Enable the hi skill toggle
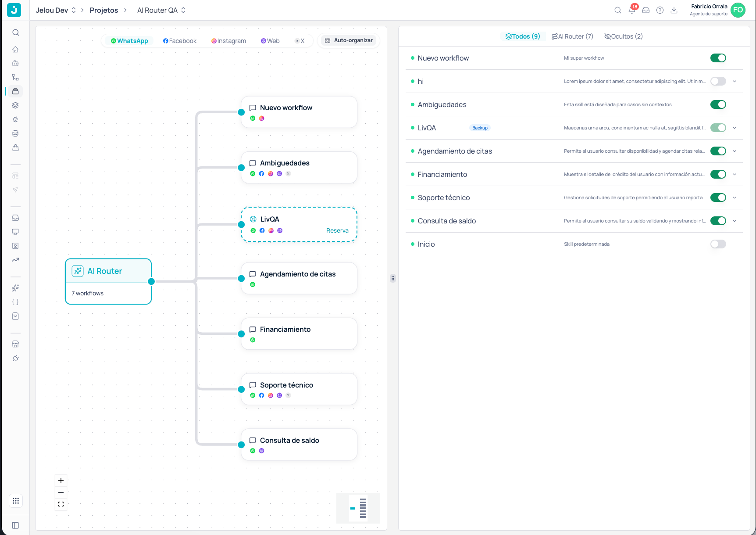The height and width of the screenshot is (535, 756). pyautogui.click(x=718, y=81)
